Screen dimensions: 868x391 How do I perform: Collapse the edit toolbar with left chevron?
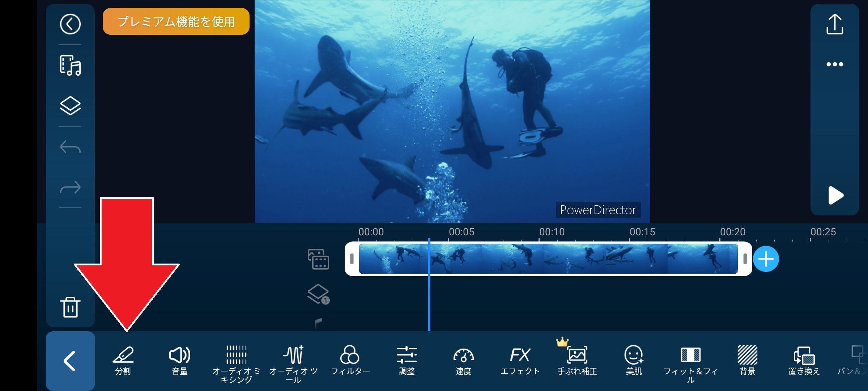click(x=70, y=361)
